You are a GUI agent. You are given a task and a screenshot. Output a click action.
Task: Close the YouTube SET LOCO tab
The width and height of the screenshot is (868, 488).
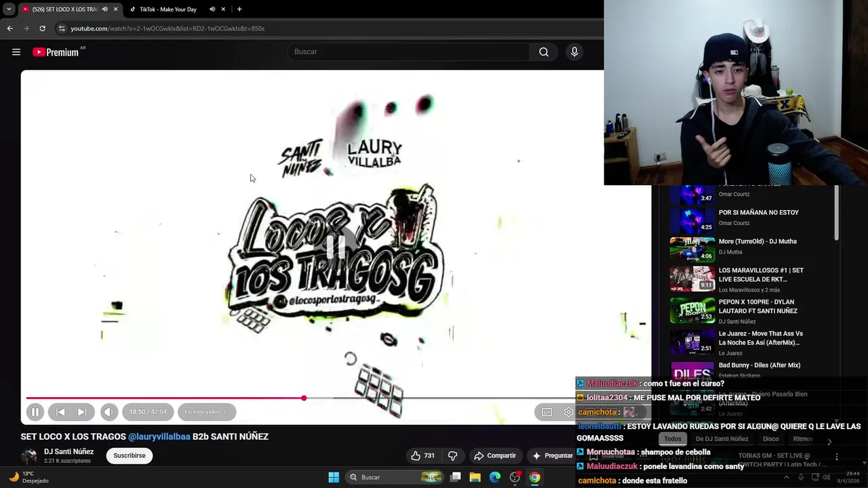click(115, 9)
